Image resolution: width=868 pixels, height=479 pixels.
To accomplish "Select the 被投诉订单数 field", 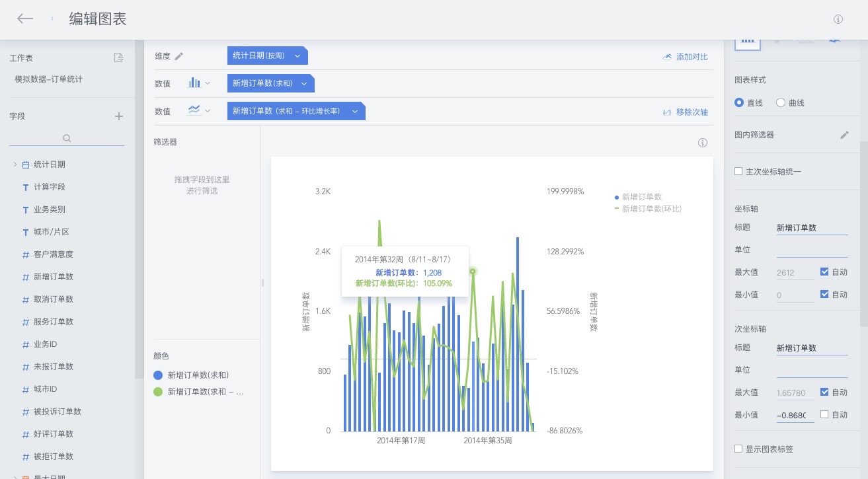I will 58,412.
